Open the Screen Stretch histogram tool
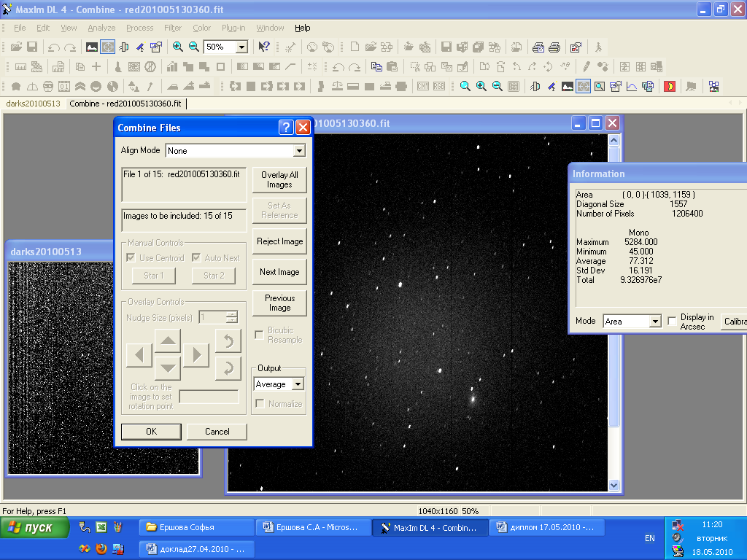This screenshot has width=747, height=560. tap(92, 47)
